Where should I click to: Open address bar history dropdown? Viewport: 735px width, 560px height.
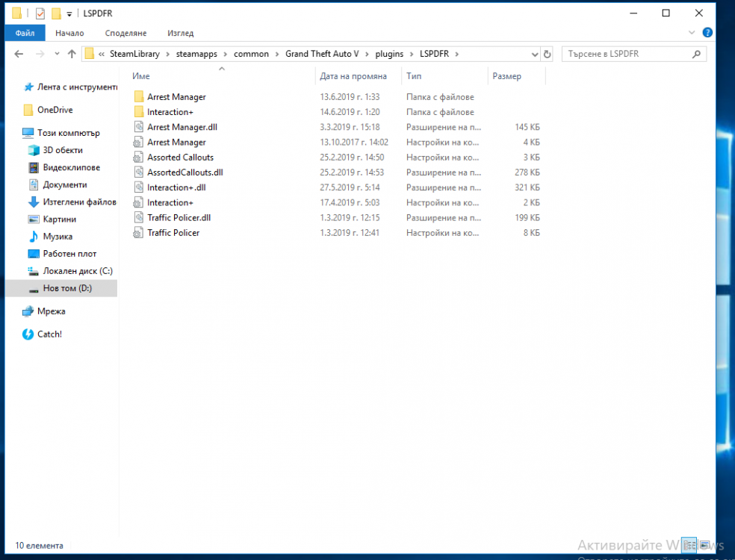(x=534, y=55)
